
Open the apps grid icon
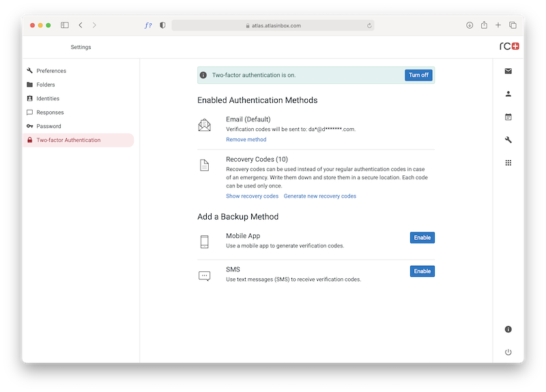click(x=508, y=163)
